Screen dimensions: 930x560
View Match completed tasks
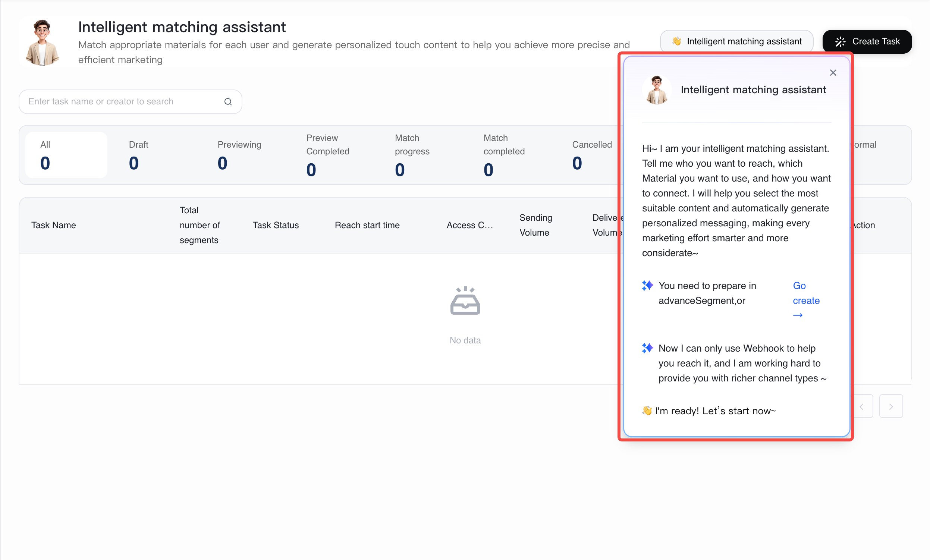click(x=509, y=155)
